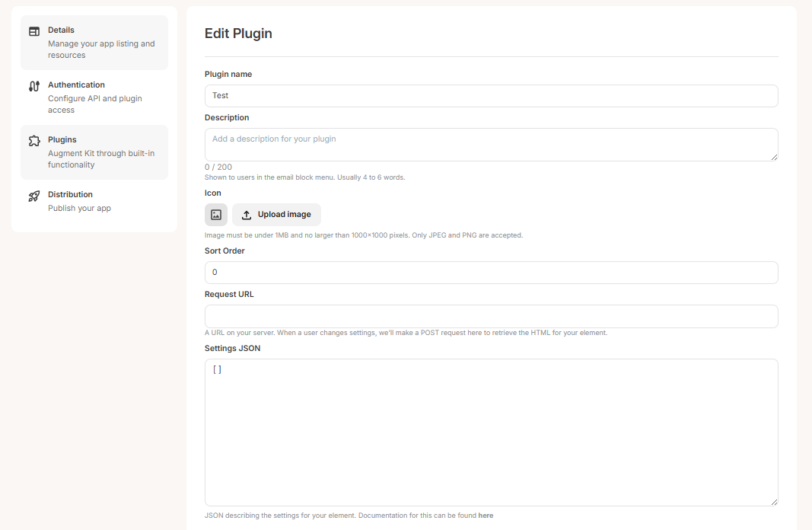Click the 'Plugin name' label
Image resolution: width=812 pixels, height=530 pixels.
[228, 74]
